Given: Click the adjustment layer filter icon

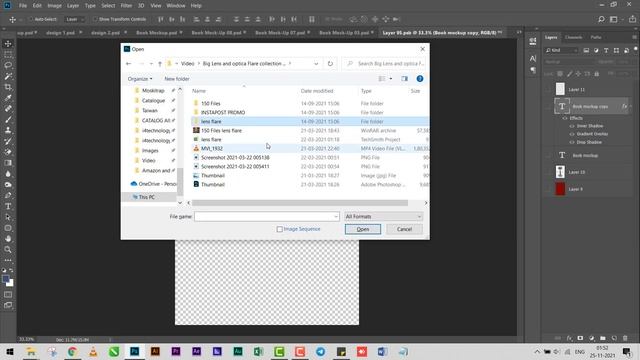Looking at the screenshot, I should [596, 50].
